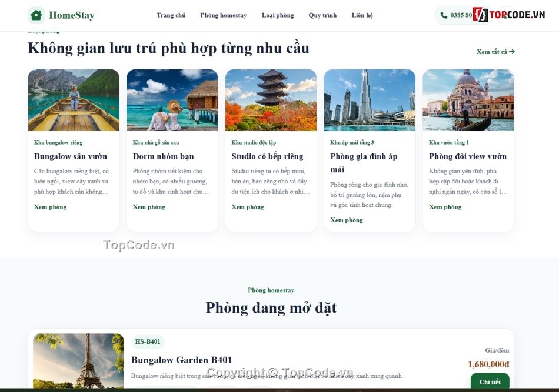Image resolution: width=559 pixels, height=392 pixels.
Task: Open the Trang chủ menu item
Action: click(171, 15)
